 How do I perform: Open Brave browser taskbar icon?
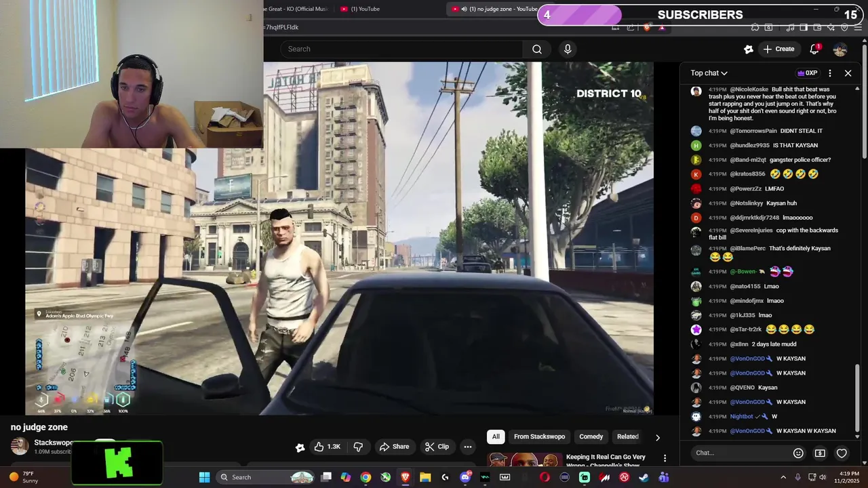click(x=406, y=477)
